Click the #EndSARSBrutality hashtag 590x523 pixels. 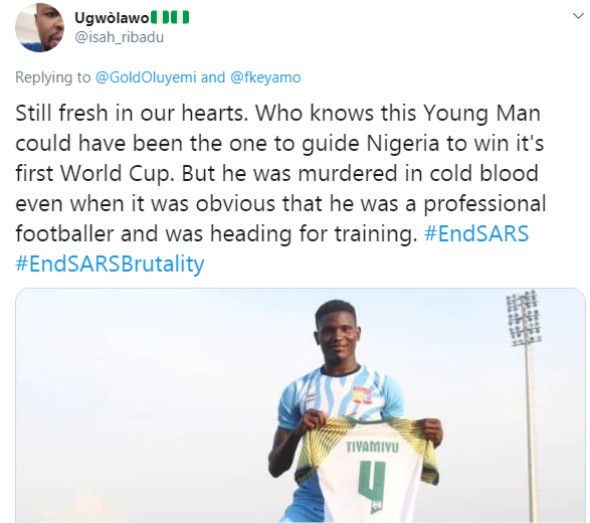point(110,263)
